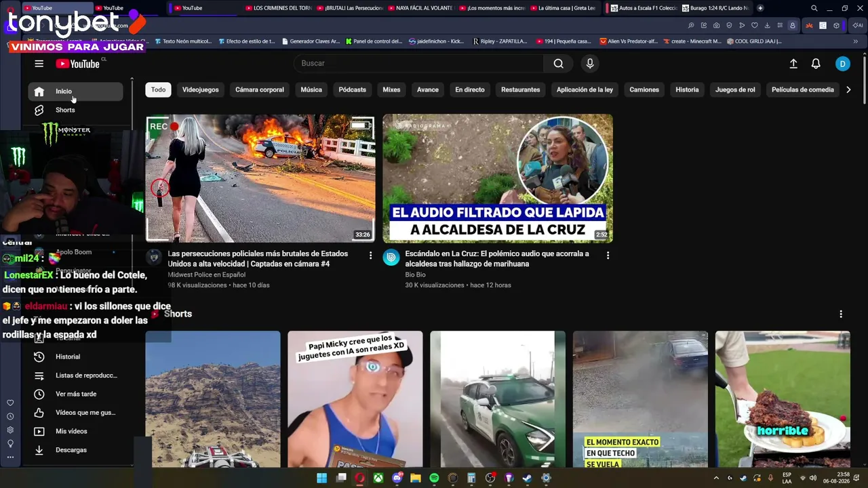
Task: Open File Explorer from the taskbar
Action: [415, 478]
